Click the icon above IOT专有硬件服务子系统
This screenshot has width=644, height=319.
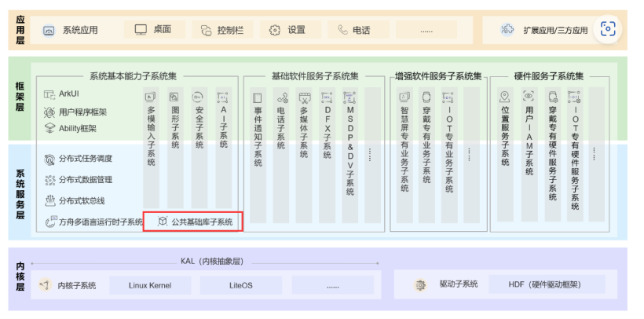(x=575, y=97)
